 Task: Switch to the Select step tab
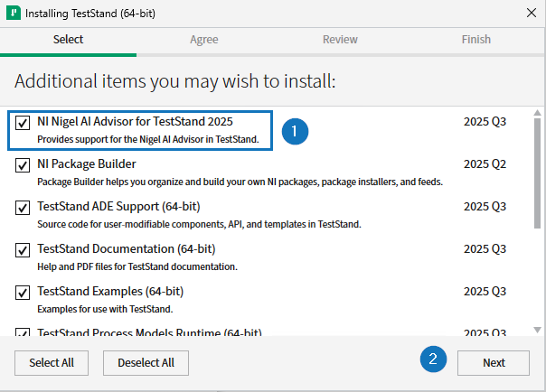[x=69, y=40]
